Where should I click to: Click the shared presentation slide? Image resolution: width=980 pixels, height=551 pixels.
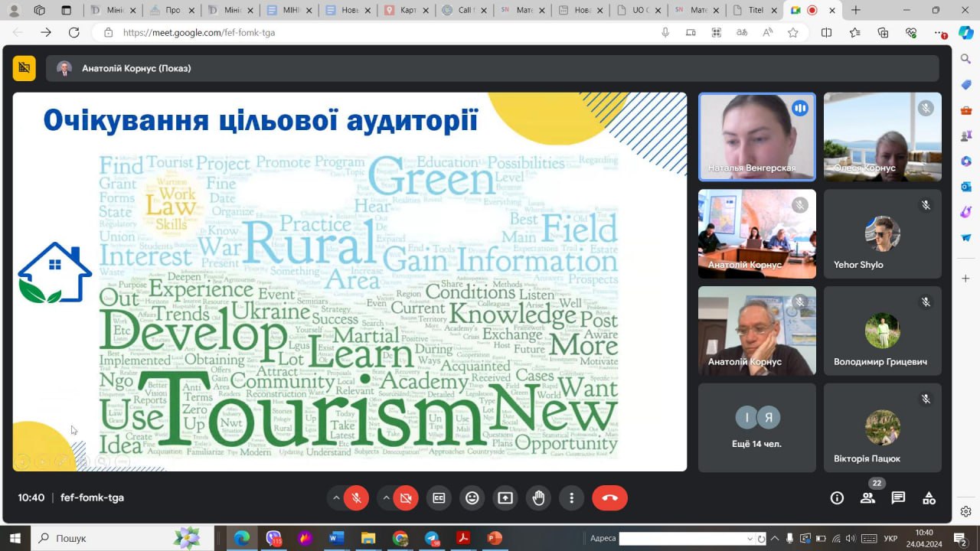[350, 282]
